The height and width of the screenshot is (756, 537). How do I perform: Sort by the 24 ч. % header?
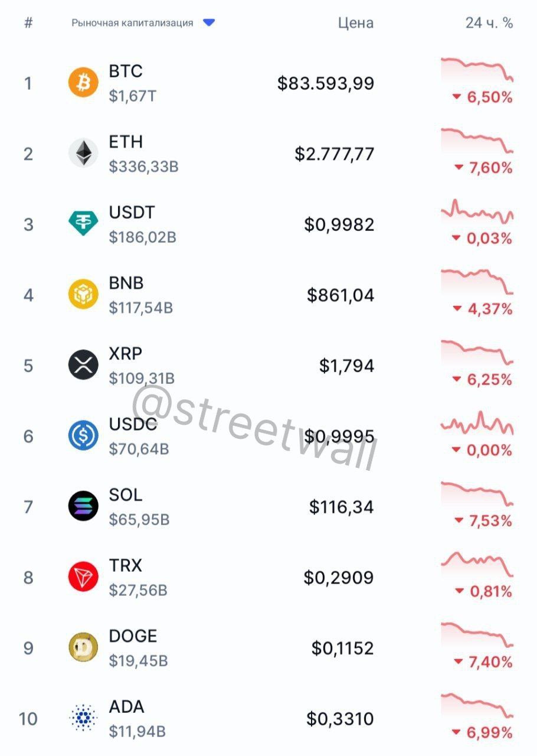pos(489,23)
